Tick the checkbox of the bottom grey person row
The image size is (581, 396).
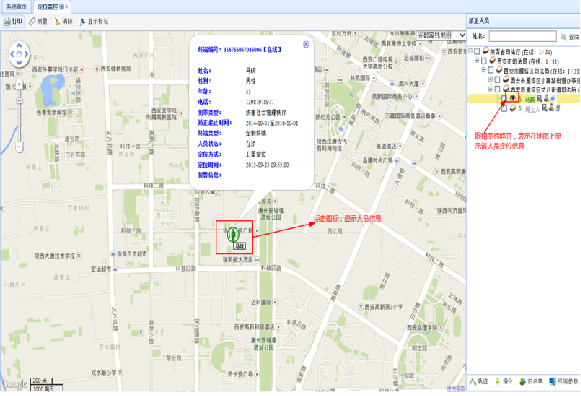[x=504, y=109]
